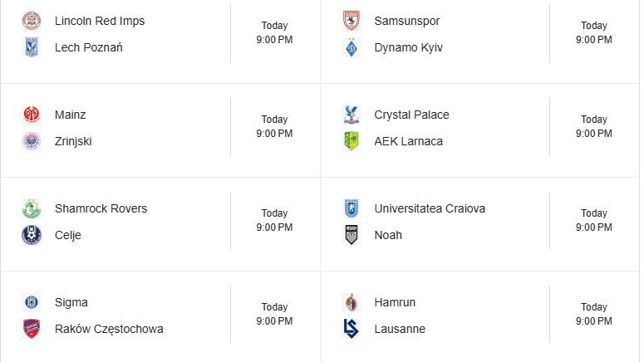This screenshot has height=362, width=644.
Task: Open Hamrun vs Lausanne kickoff time
Action: pos(593,314)
